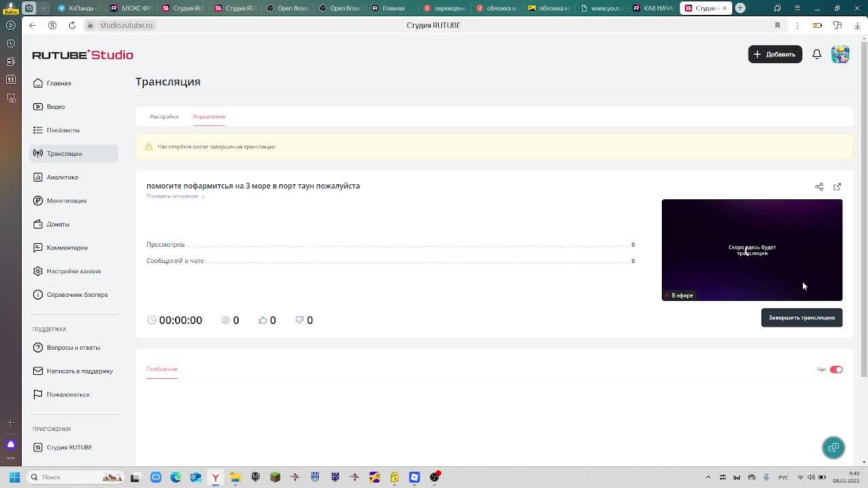Open Справочник блогера
This screenshot has width=868, height=488.
tap(77, 295)
